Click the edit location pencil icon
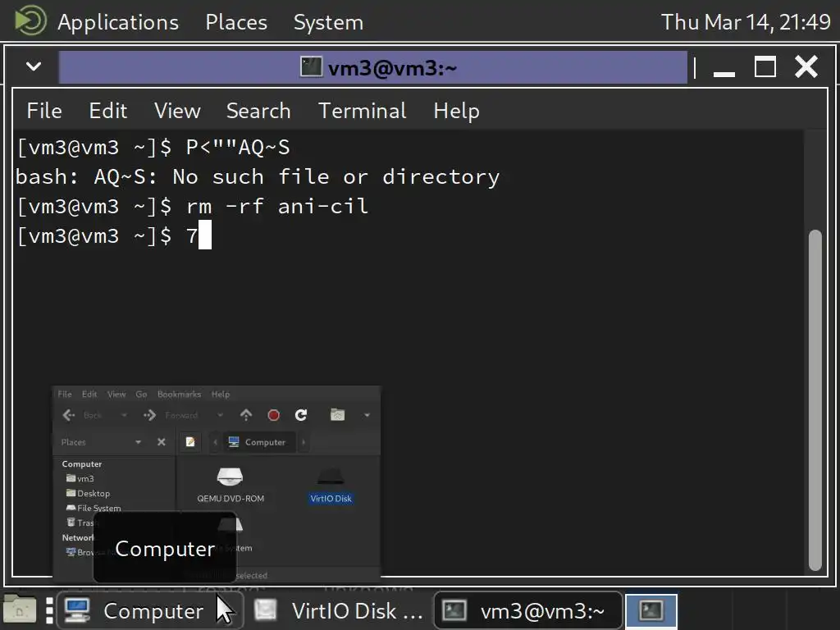The height and width of the screenshot is (630, 840). [x=190, y=442]
